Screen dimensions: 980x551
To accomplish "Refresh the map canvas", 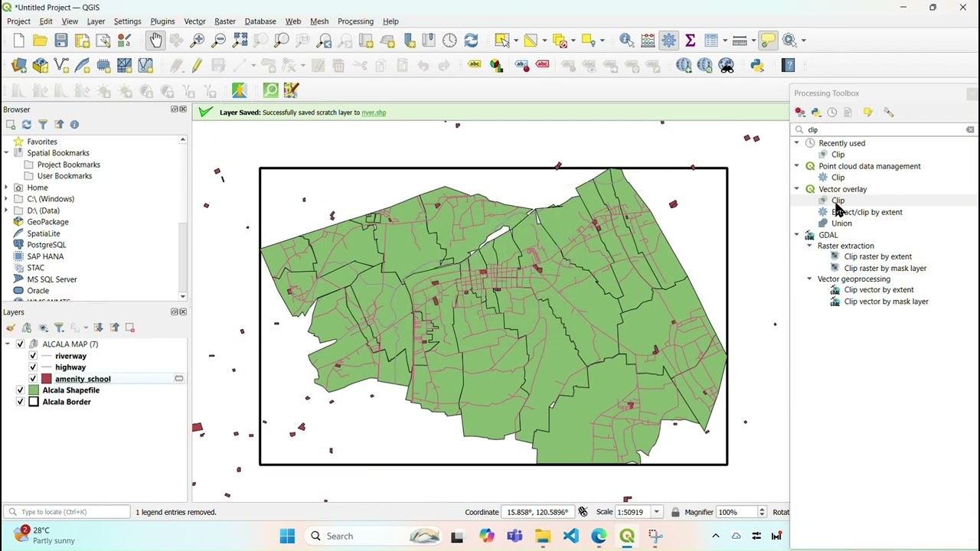I will [x=471, y=41].
